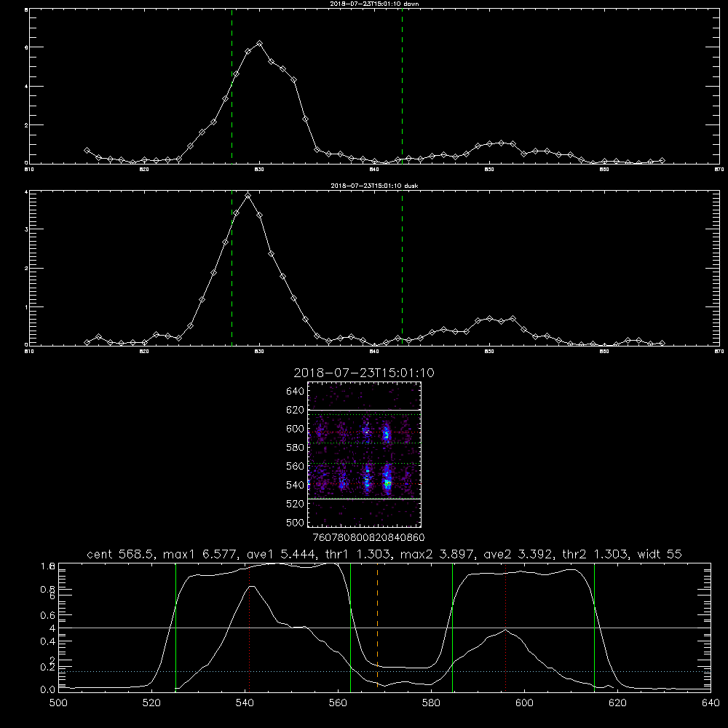The height and width of the screenshot is (728, 728).
Task: Click x-axis label "840" under dusk plot
Action: (374, 352)
